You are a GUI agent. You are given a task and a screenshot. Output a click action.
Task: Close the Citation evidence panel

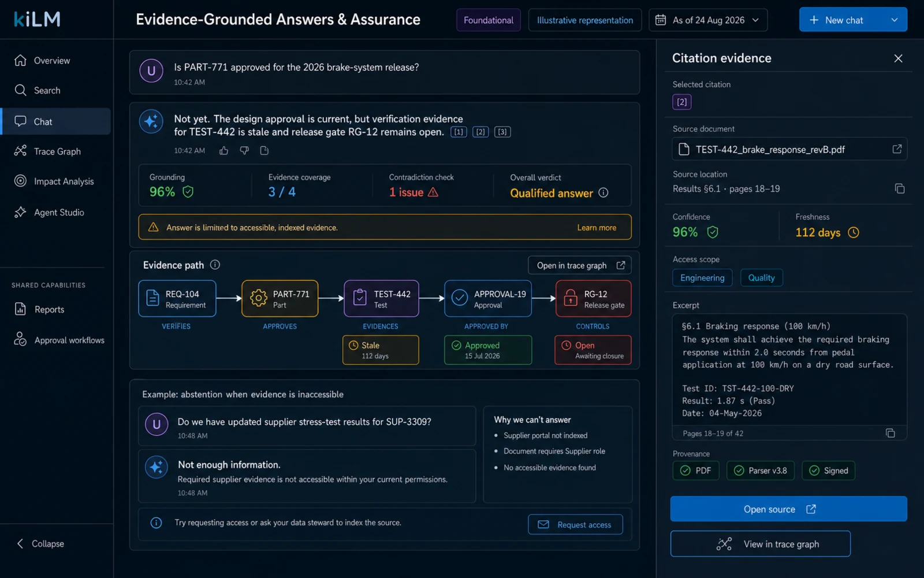(x=898, y=58)
